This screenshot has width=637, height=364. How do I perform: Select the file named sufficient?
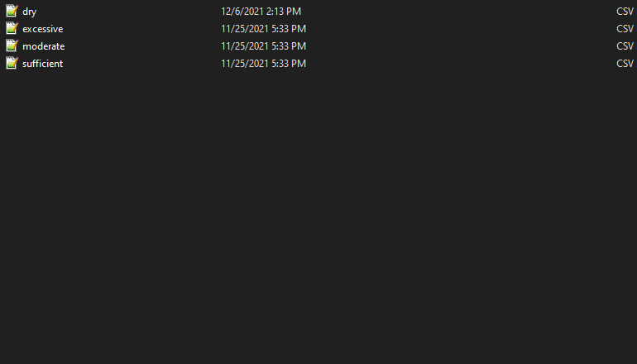click(x=43, y=64)
